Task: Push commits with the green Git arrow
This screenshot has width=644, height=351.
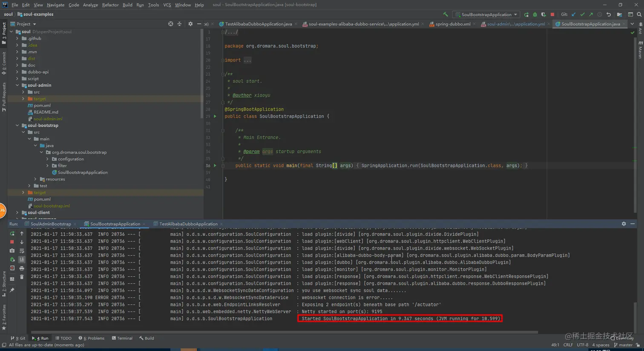Action: [591, 14]
